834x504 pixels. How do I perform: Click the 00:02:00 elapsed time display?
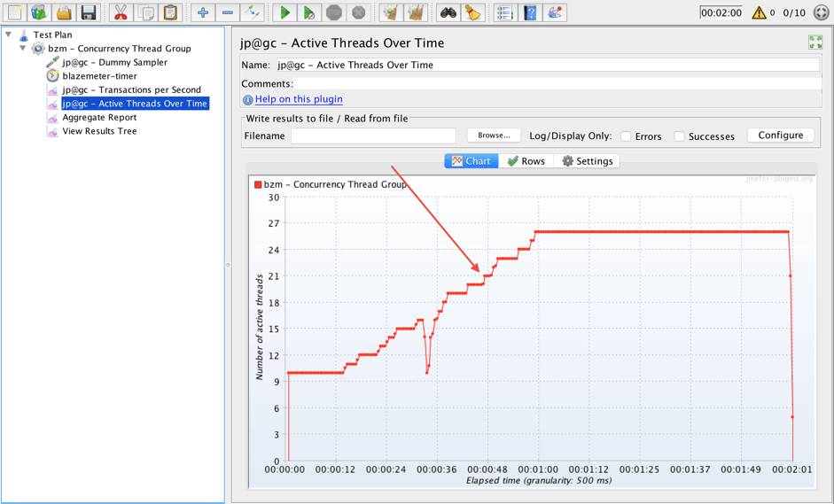[721, 12]
